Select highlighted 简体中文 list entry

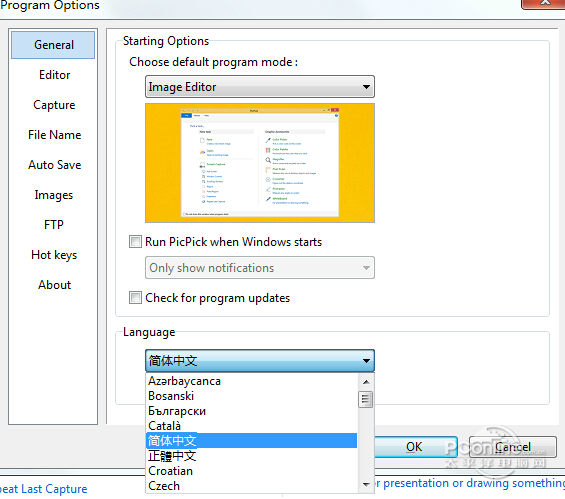[252, 441]
